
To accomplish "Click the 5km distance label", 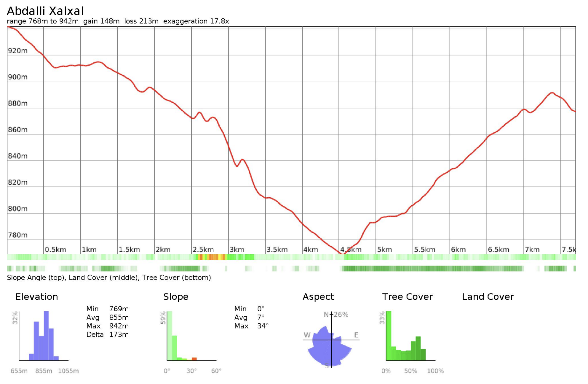I will click(x=385, y=250).
